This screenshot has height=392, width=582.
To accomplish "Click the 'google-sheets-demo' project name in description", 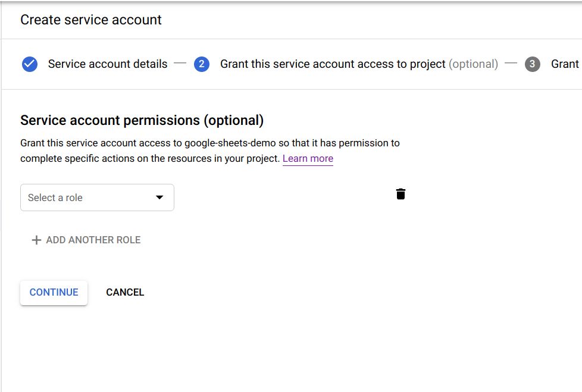I will 227,143.
